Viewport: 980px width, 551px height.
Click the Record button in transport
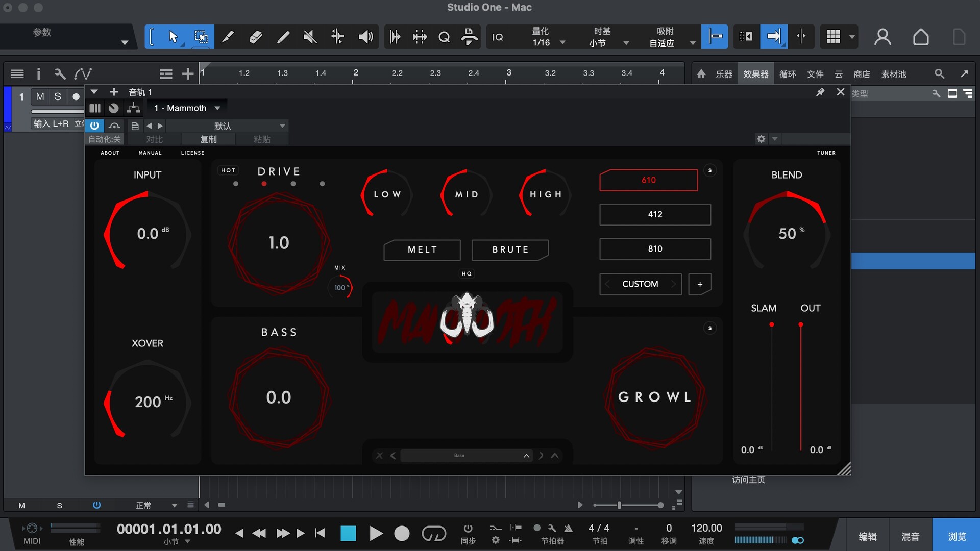click(x=402, y=534)
